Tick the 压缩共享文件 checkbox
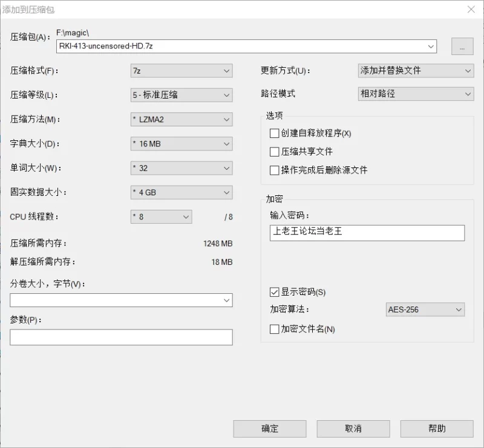The image size is (484, 448). coord(274,152)
